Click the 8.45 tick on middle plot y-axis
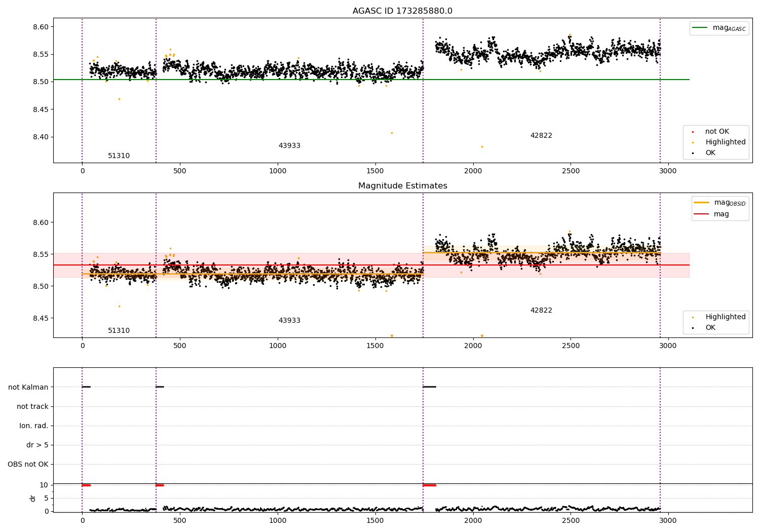760x532 pixels. click(41, 318)
